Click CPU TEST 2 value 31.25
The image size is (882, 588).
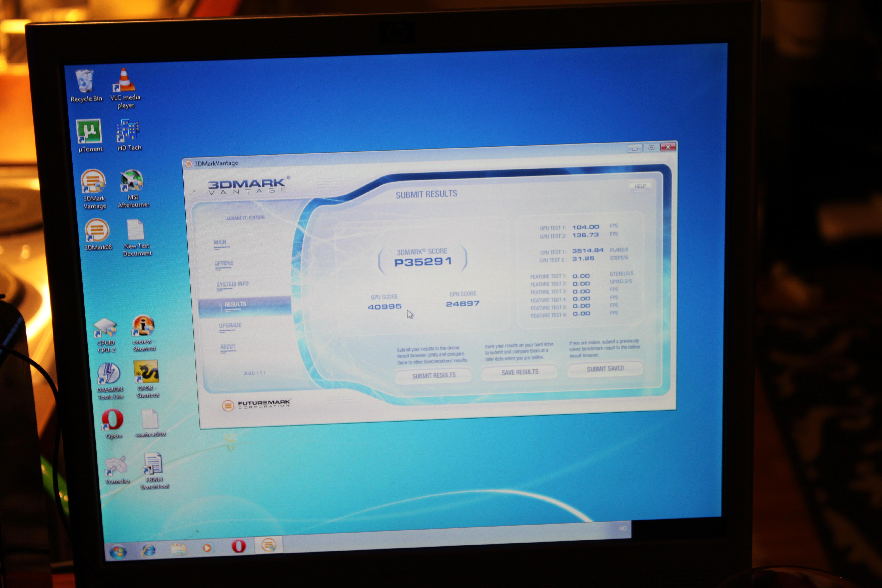coord(583,258)
